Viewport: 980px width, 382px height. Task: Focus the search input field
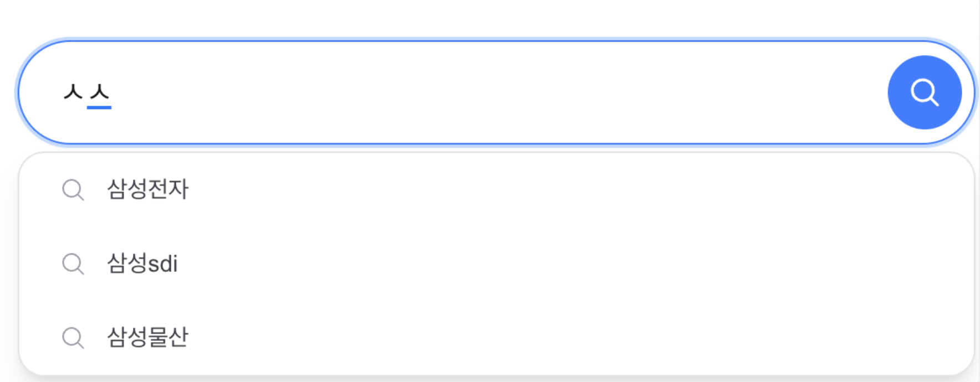tap(443, 92)
